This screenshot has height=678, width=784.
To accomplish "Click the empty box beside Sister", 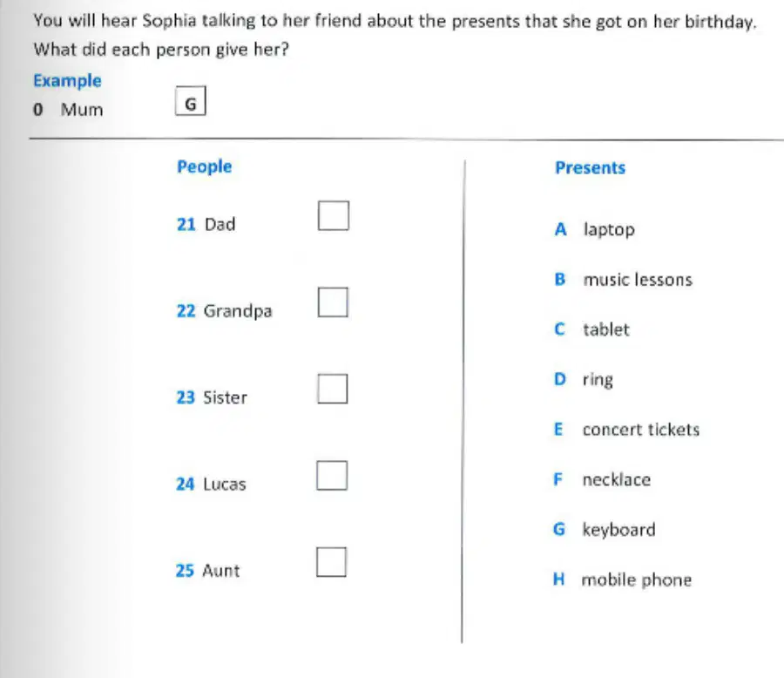I will point(333,389).
